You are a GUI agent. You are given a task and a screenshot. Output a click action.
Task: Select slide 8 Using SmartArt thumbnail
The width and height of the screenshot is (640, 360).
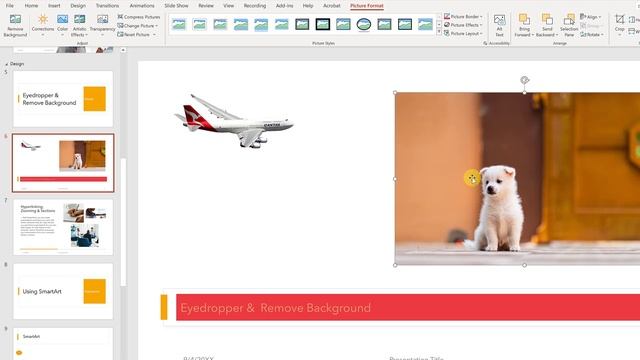(63, 291)
